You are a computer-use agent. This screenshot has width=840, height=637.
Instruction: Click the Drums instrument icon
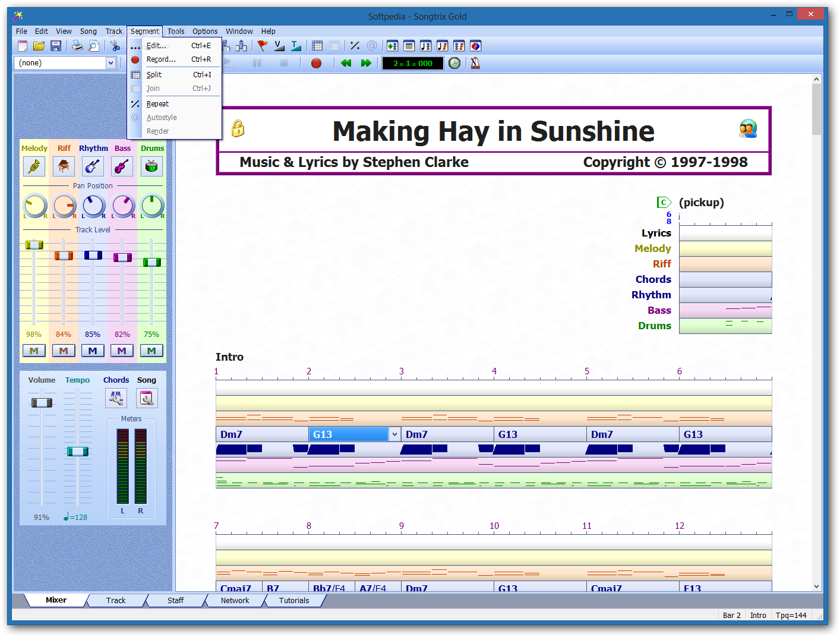click(x=151, y=166)
